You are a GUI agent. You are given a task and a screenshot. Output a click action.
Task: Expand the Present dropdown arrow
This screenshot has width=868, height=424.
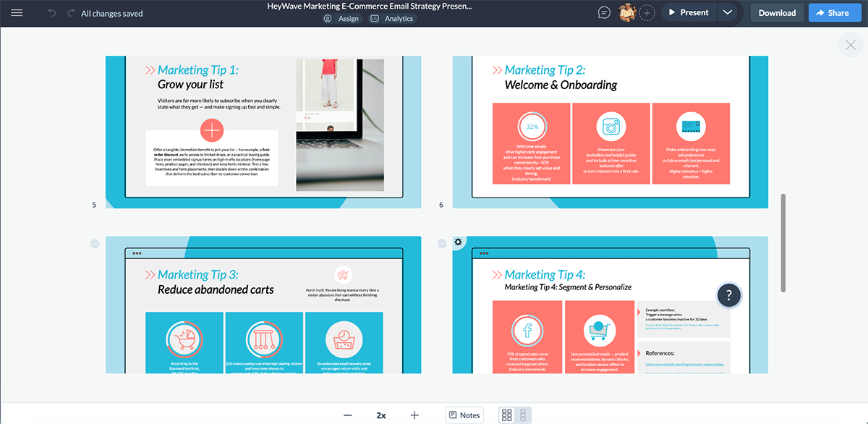pos(728,12)
